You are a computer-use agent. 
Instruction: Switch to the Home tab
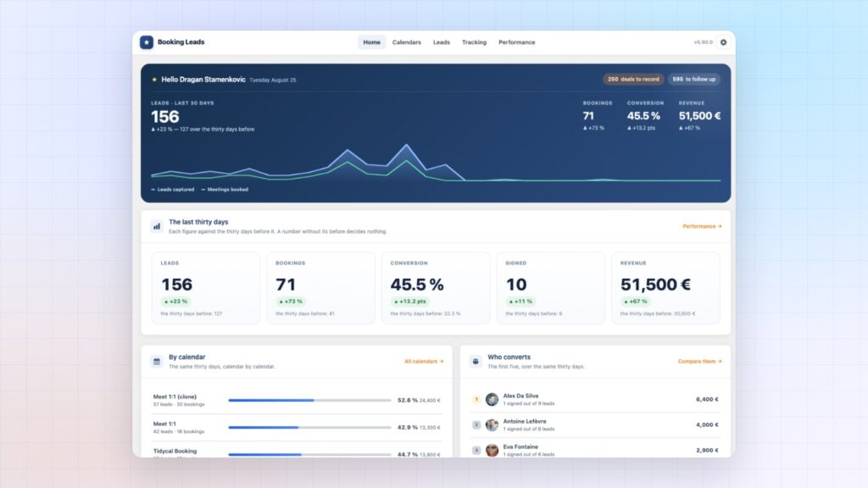(371, 42)
